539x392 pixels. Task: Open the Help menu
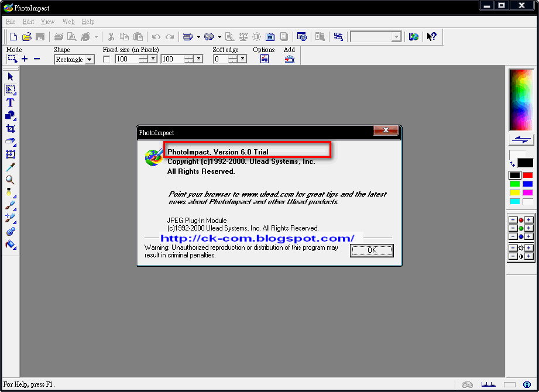(x=88, y=22)
